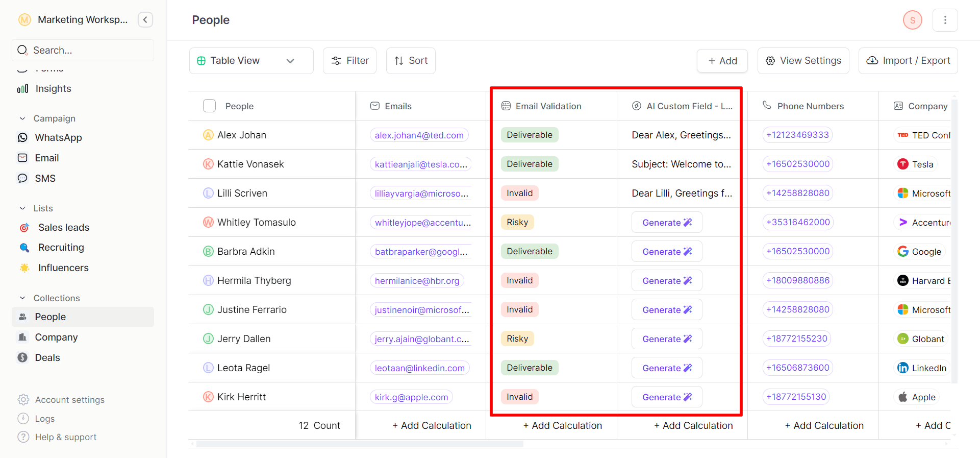
Task: Select Company in Collections
Action: [56, 337]
